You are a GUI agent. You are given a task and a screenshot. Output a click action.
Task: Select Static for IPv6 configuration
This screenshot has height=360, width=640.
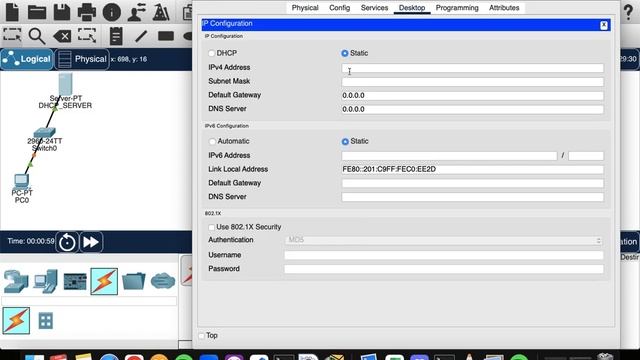(345, 142)
